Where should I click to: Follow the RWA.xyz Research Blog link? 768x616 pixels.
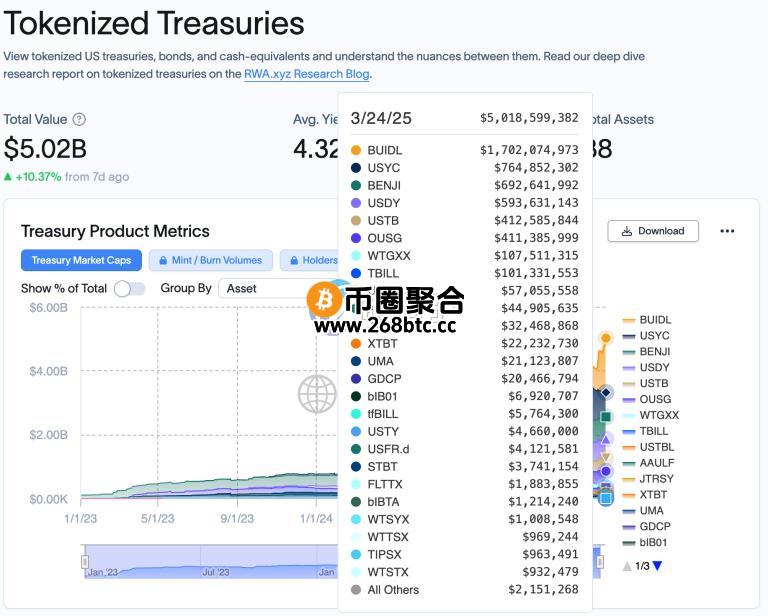pyautogui.click(x=307, y=74)
